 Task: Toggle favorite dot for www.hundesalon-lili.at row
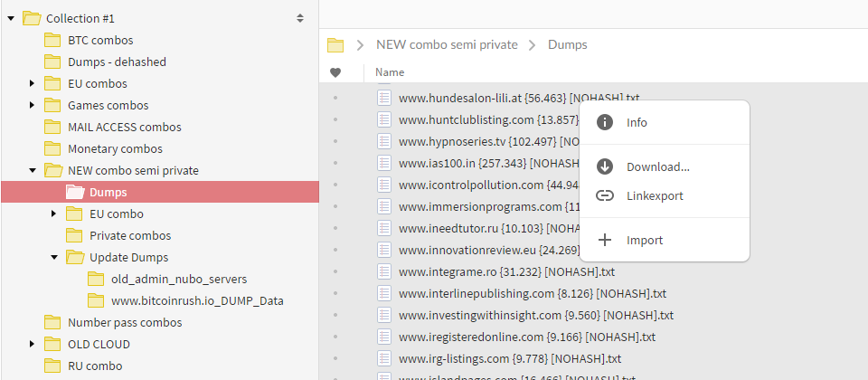click(x=335, y=98)
